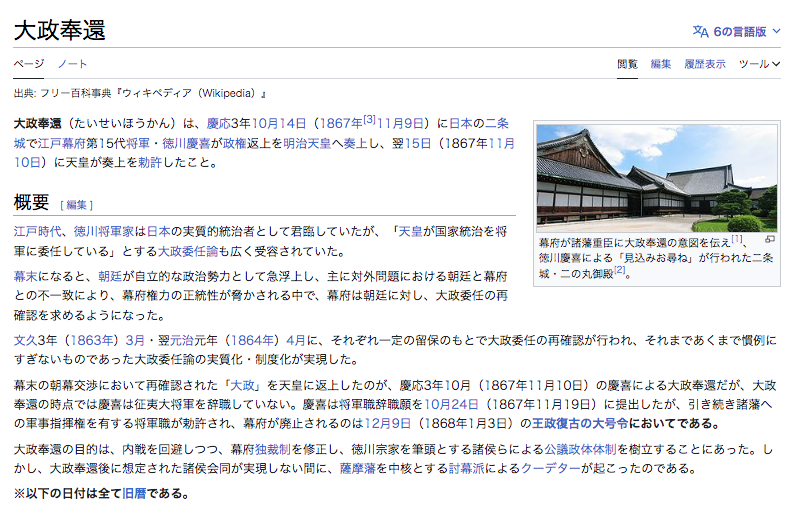Follow the 1863年 link
793x512 pixels.
pyautogui.click(x=93, y=340)
